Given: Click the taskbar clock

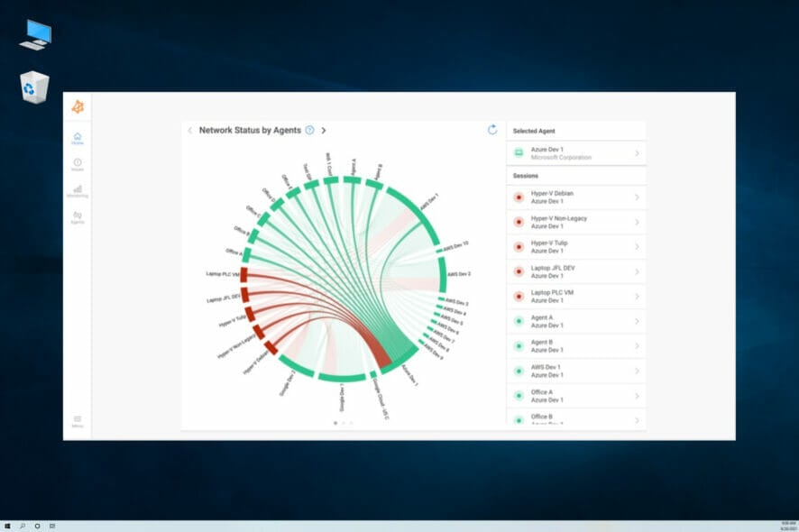Looking at the screenshot, I should coord(788,526).
